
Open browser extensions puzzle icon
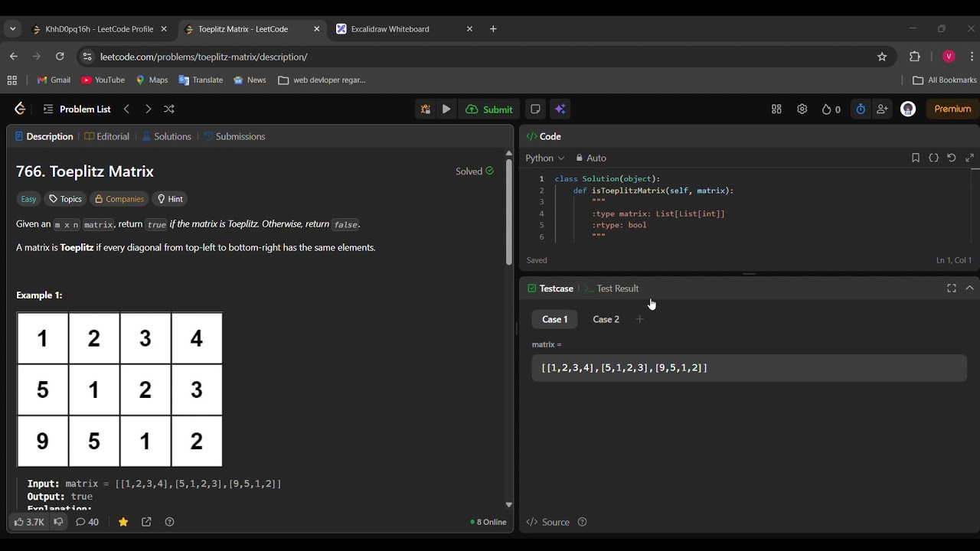click(915, 57)
